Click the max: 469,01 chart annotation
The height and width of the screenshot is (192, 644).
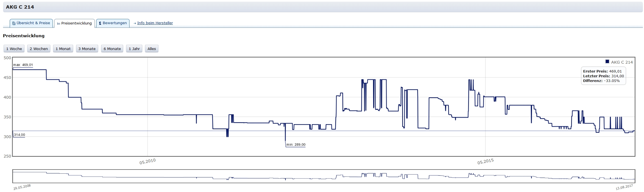click(x=23, y=65)
